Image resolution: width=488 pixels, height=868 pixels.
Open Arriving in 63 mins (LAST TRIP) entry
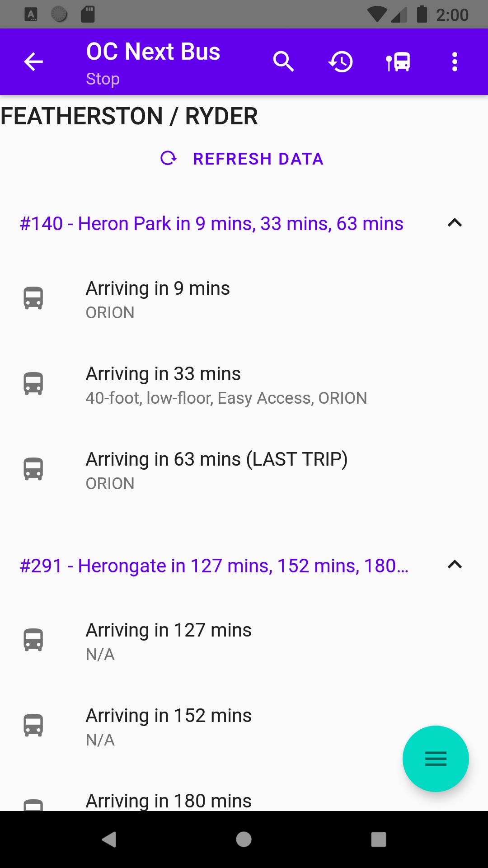pyautogui.click(x=244, y=470)
